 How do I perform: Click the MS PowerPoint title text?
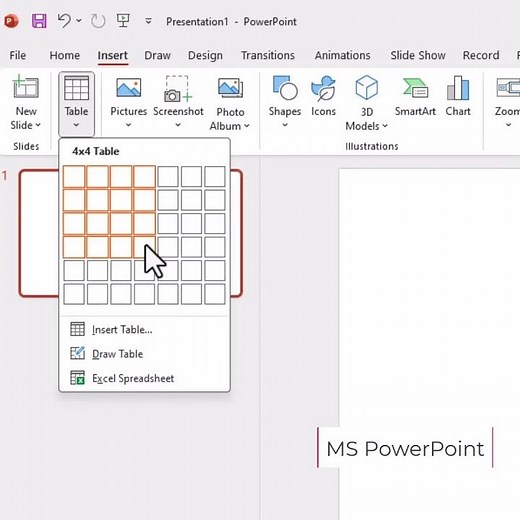[405, 448]
